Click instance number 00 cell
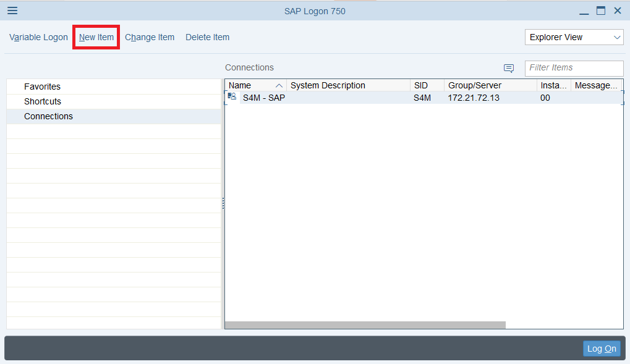 click(x=545, y=98)
